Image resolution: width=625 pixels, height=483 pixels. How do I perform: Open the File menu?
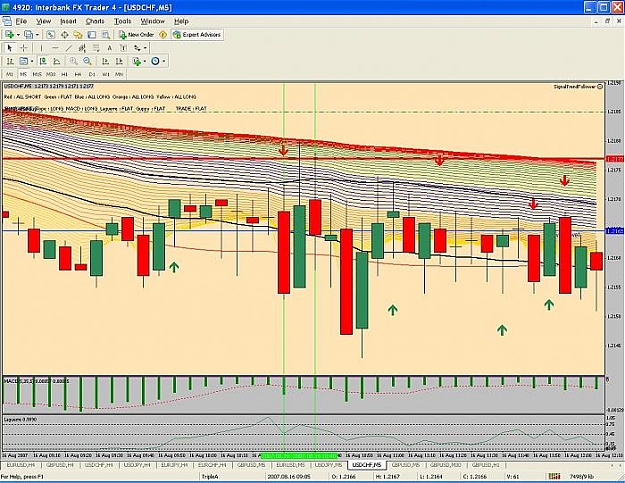point(21,21)
